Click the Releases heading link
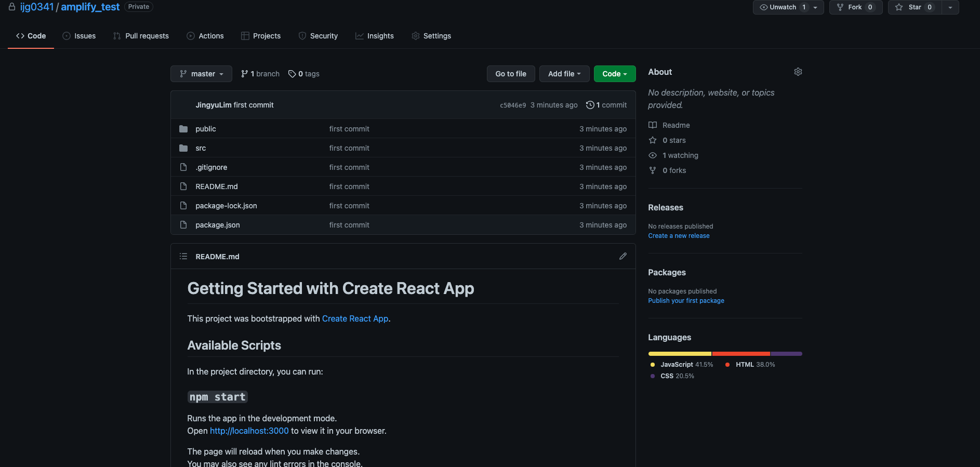The height and width of the screenshot is (467, 980). pos(666,207)
